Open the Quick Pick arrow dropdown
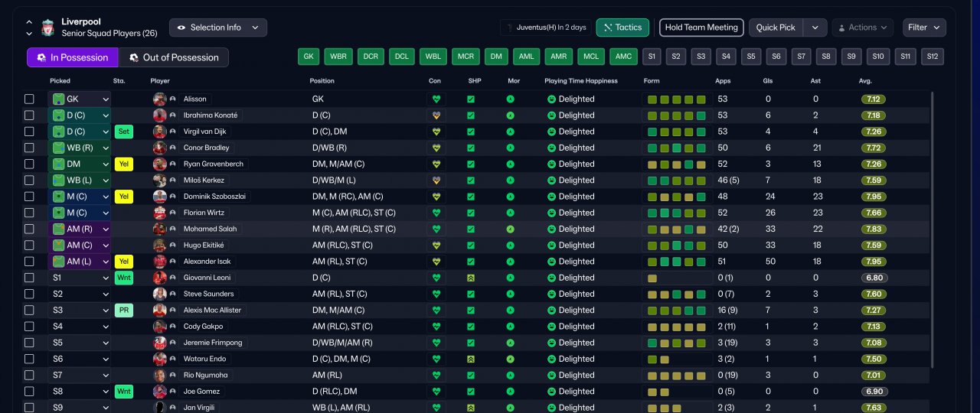Viewport: 980px width, 413px height. coord(815,28)
